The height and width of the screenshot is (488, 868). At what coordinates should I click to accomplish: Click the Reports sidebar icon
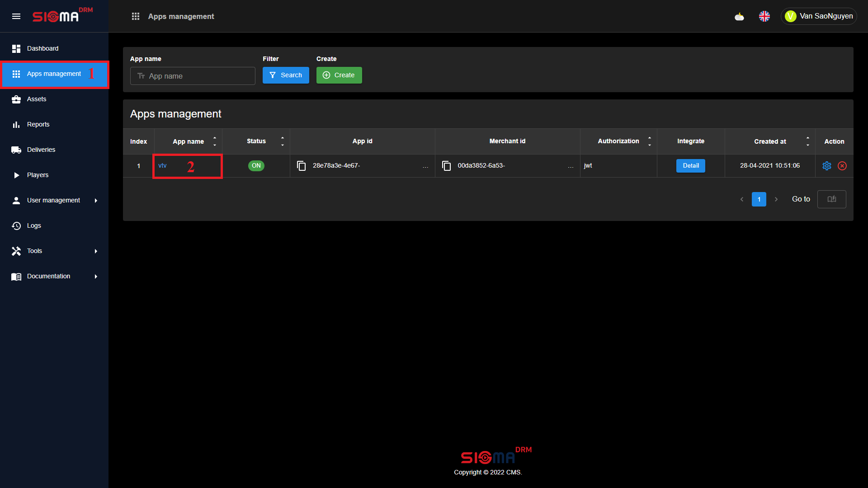tap(16, 125)
